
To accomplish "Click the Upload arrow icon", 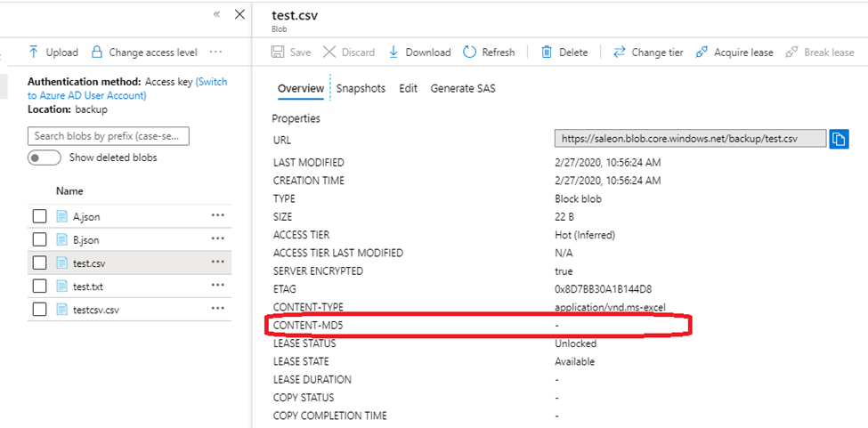I will click(34, 52).
